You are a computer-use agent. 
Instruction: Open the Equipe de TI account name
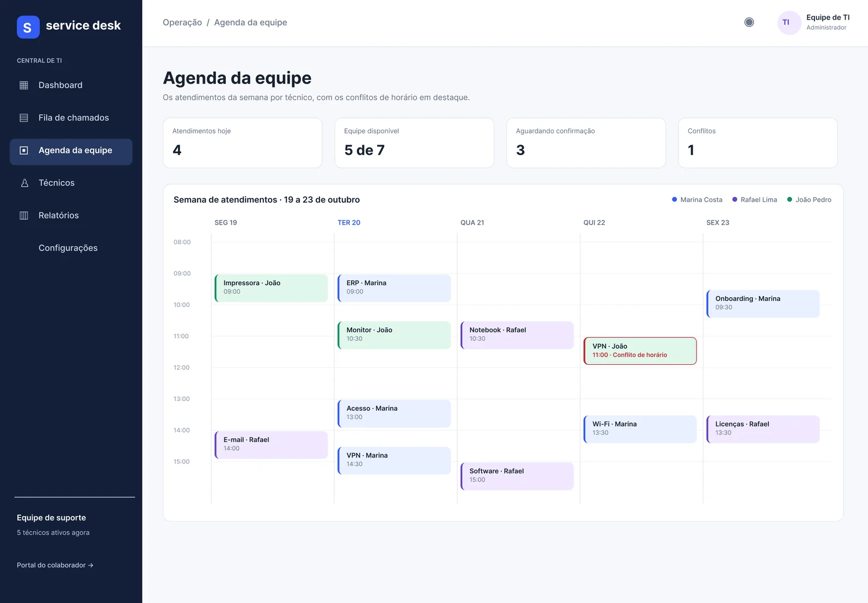(x=828, y=17)
